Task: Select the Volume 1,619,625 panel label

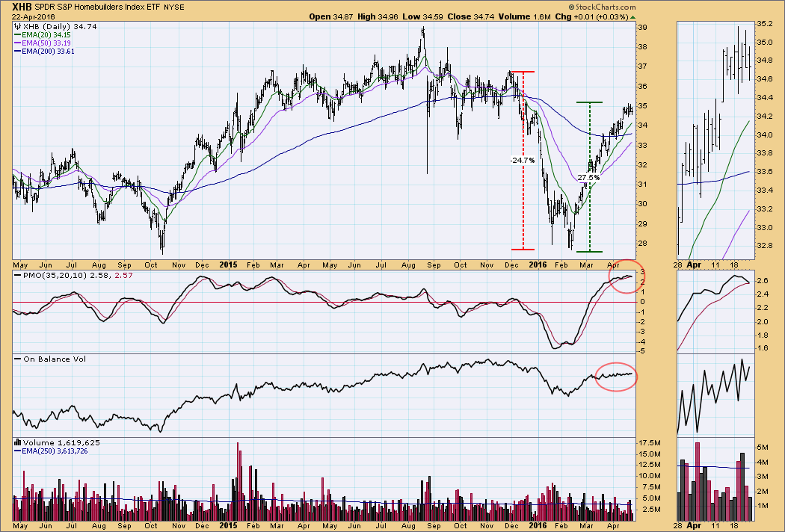Action: pyautogui.click(x=61, y=443)
